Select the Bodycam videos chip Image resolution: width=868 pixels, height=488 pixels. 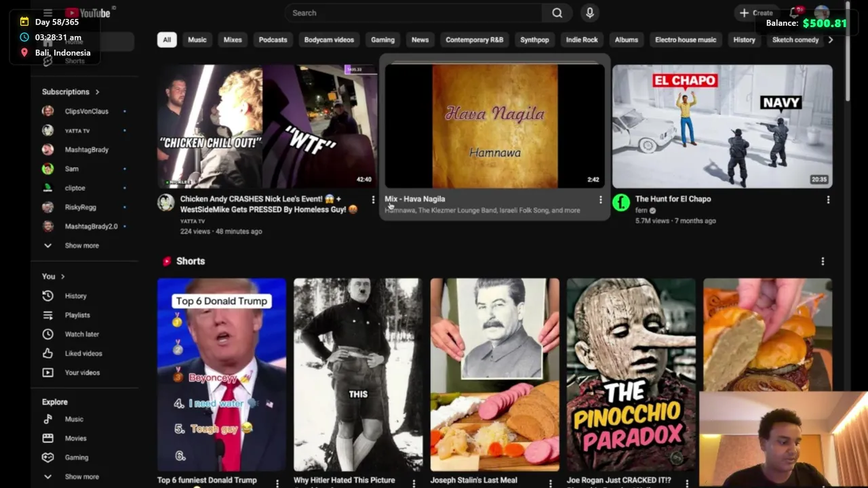pos(329,39)
